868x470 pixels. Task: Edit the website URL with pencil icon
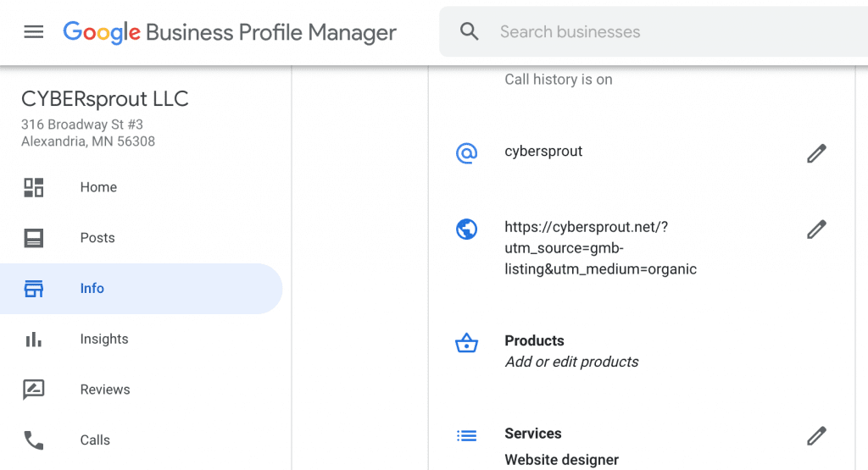[x=816, y=229]
